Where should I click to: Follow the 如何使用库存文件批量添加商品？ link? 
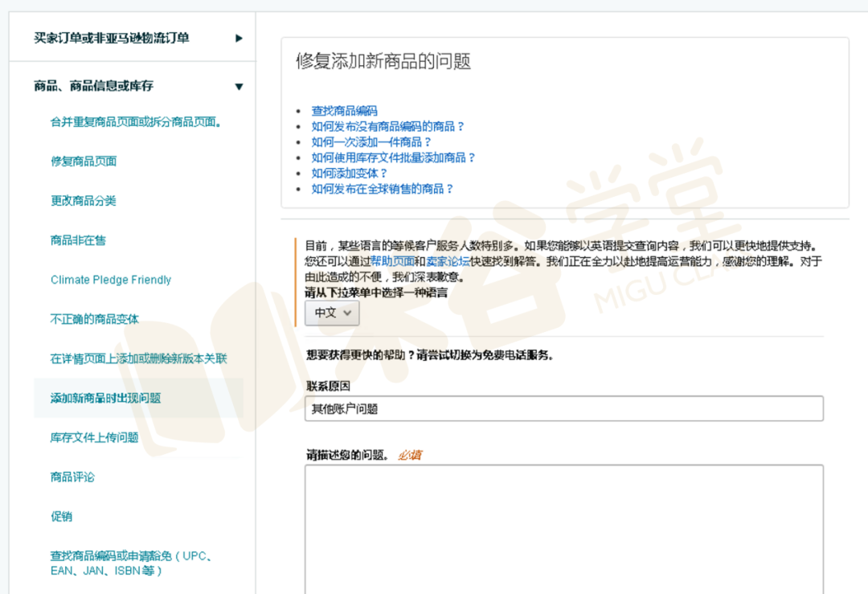coord(393,158)
